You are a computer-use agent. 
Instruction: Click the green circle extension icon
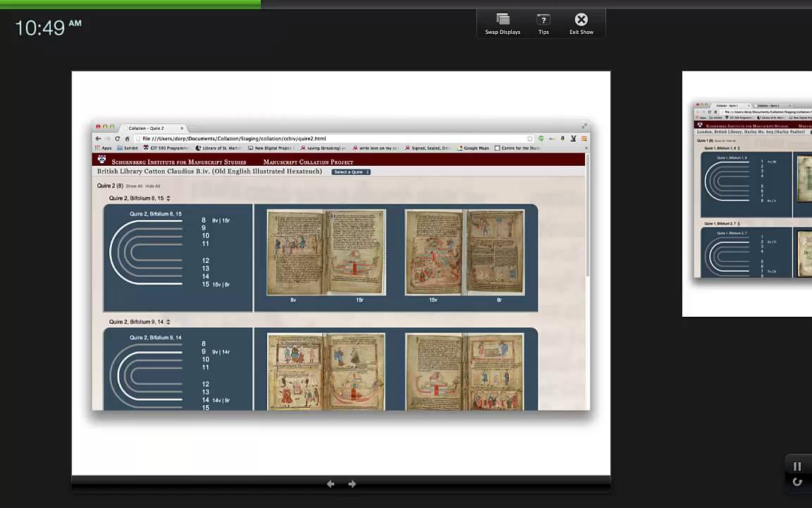click(541, 138)
